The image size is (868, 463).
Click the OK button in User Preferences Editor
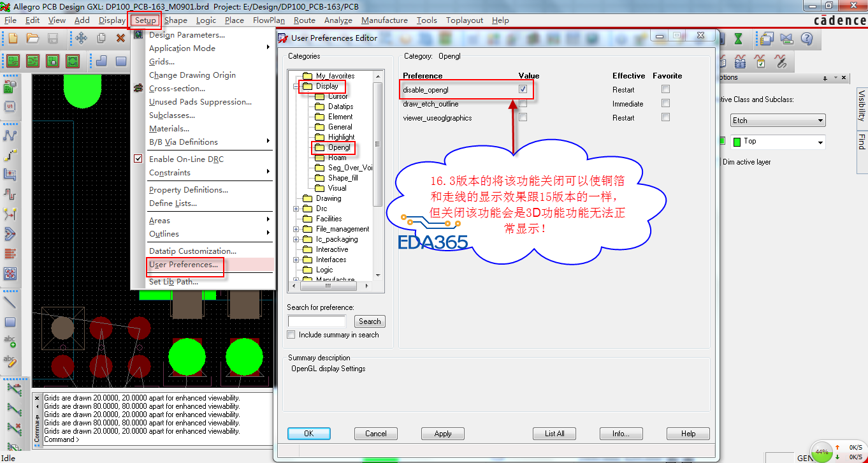pyautogui.click(x=309, y=434)
